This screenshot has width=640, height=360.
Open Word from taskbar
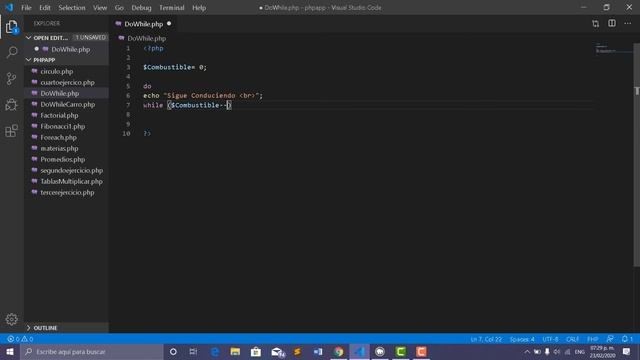[x=318, y=351]
